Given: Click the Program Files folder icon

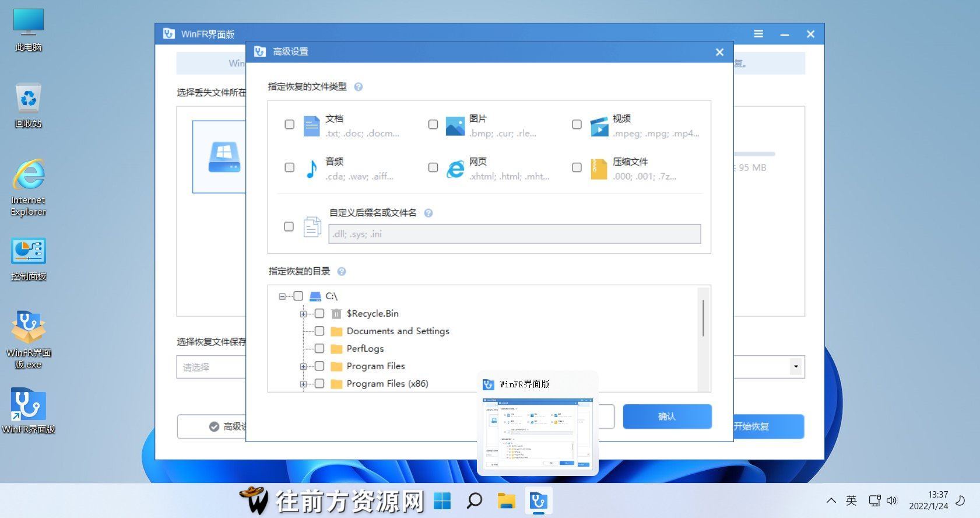Looking at the screenshot, I should coord(336,366).
